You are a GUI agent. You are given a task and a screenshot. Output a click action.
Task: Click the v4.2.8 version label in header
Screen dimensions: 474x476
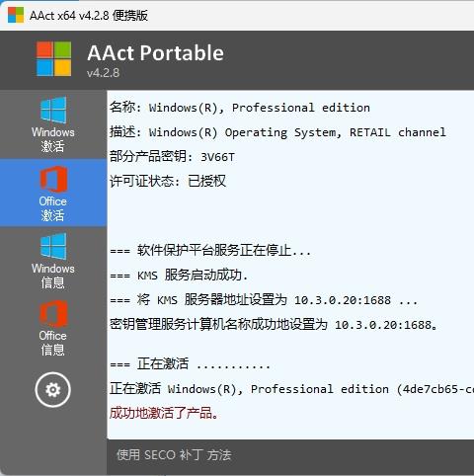click(x=103, y=73)
